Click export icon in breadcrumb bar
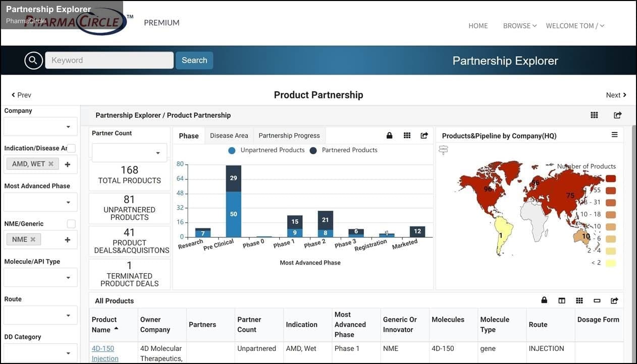Viewport: 637px width, 364px height. coord(617,115)
